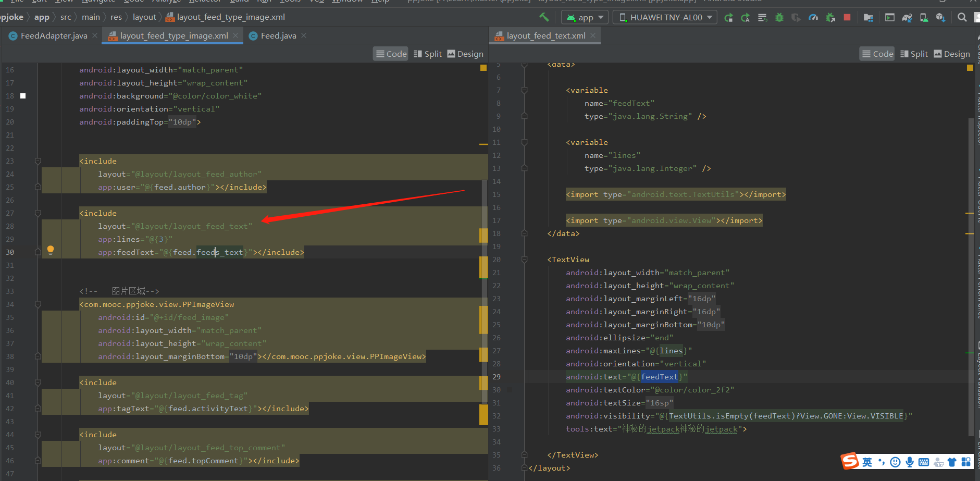Click Attach Debugger to Android Process icon

click(830, 18)
